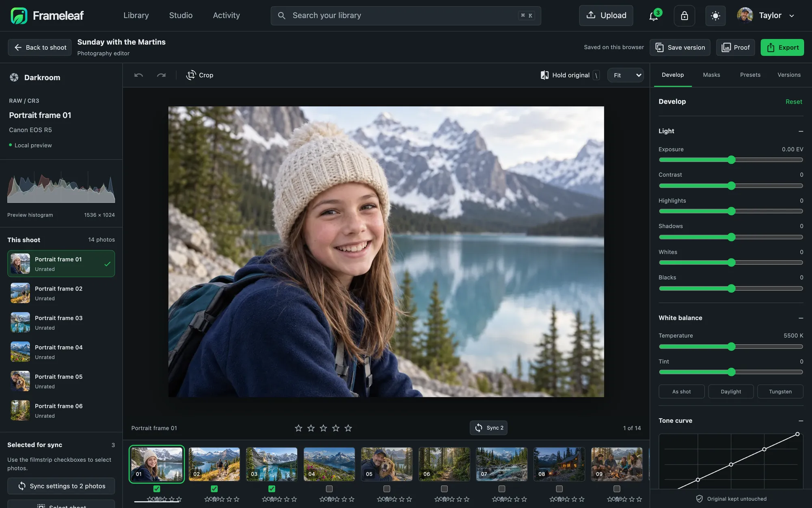Open the notifications bell

click(x=654, y=16)
